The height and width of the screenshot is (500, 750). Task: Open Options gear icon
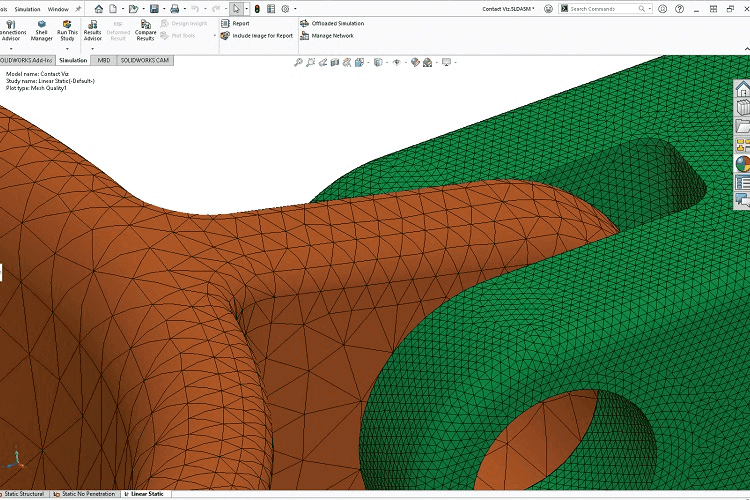(286, 9)
